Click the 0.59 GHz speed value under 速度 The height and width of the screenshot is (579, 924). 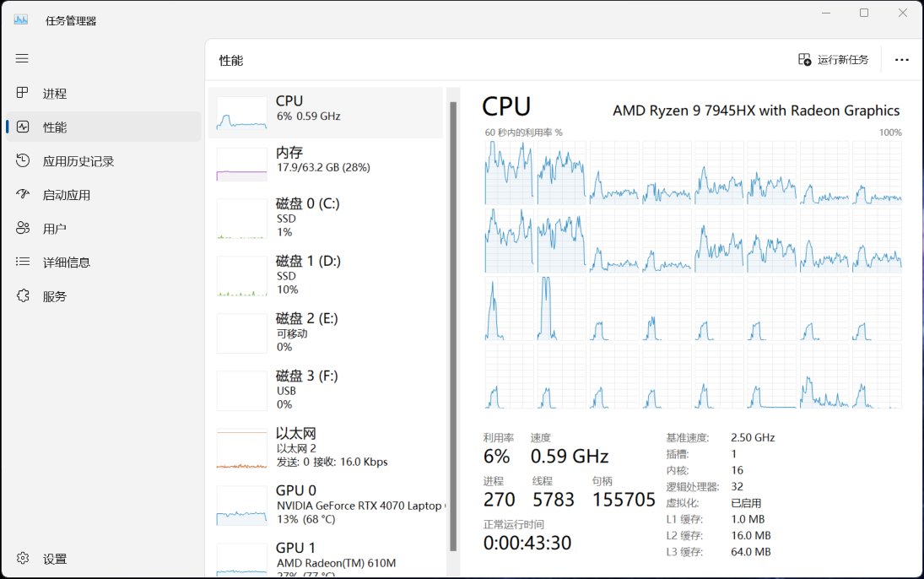point(570,456)
